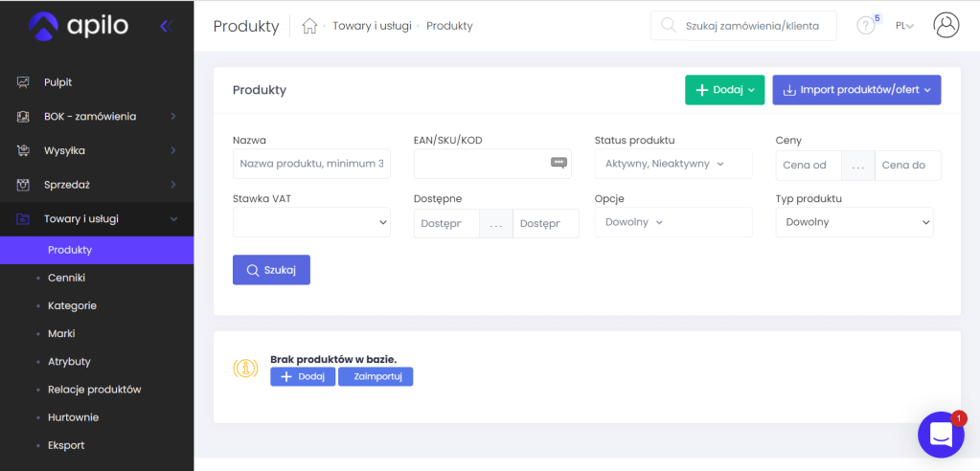Click the home icon in breadcrumb
Screen dimensions: 980x471
[309, 26]
